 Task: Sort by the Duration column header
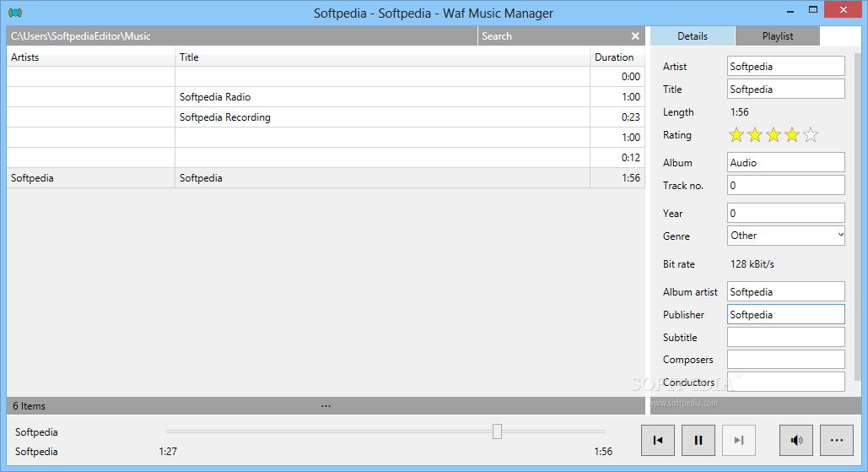[x=617, y=57]
